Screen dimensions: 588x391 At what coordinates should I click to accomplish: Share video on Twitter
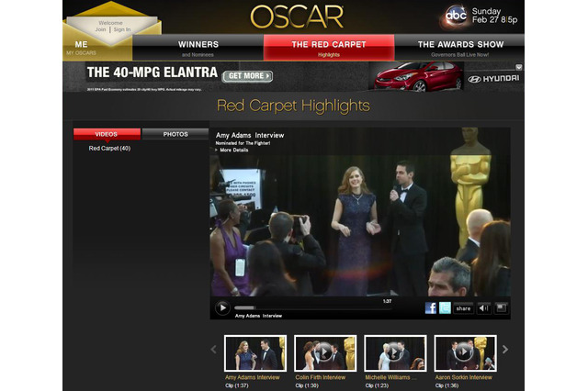[445, 308]
